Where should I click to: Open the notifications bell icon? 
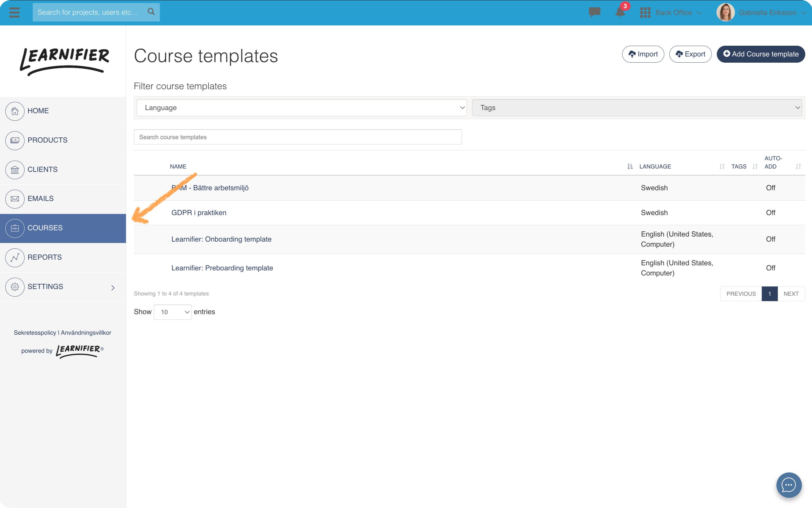[620, 12]
